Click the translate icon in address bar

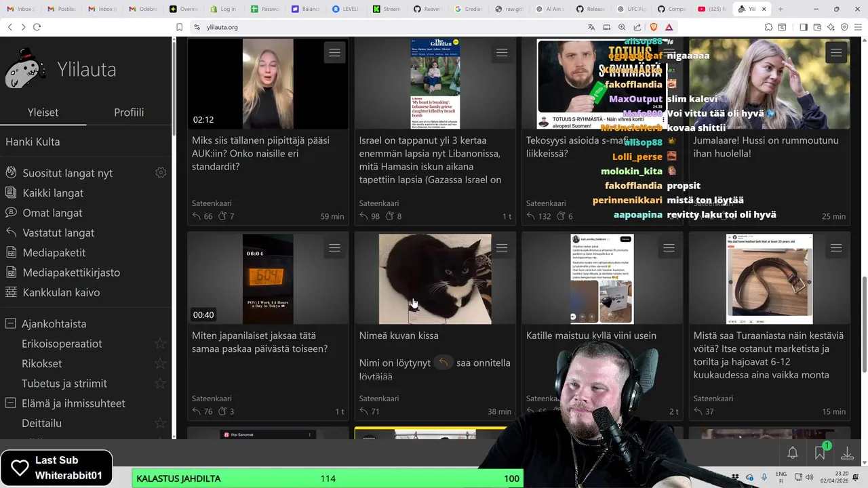[591, 27]
